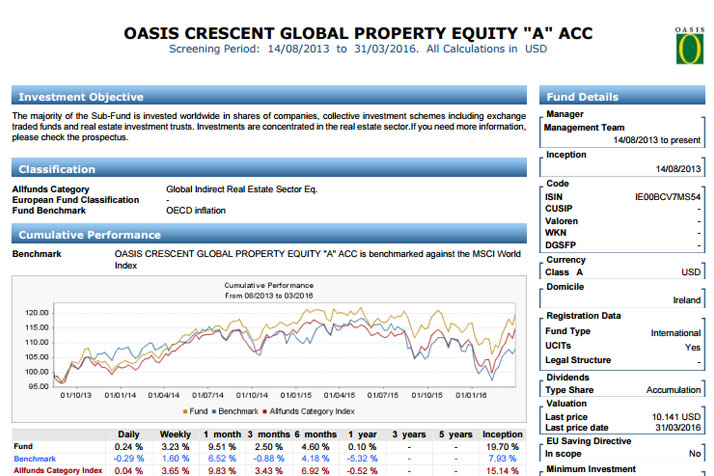
Task: Click the Fund 1 month return 9.51 %
Action: coord(222,447)
